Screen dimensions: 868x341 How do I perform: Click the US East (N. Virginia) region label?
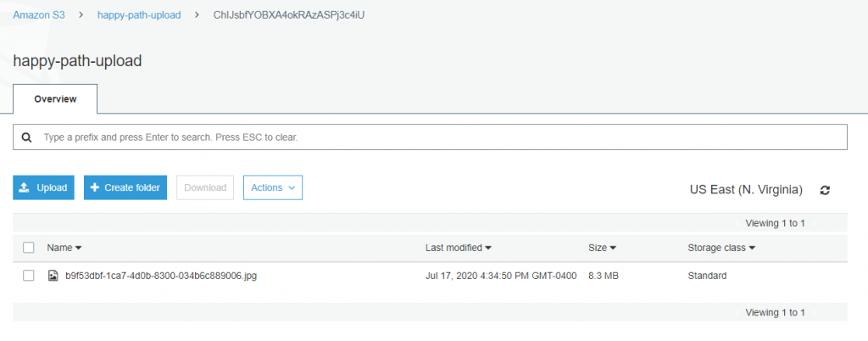point(746,190)
